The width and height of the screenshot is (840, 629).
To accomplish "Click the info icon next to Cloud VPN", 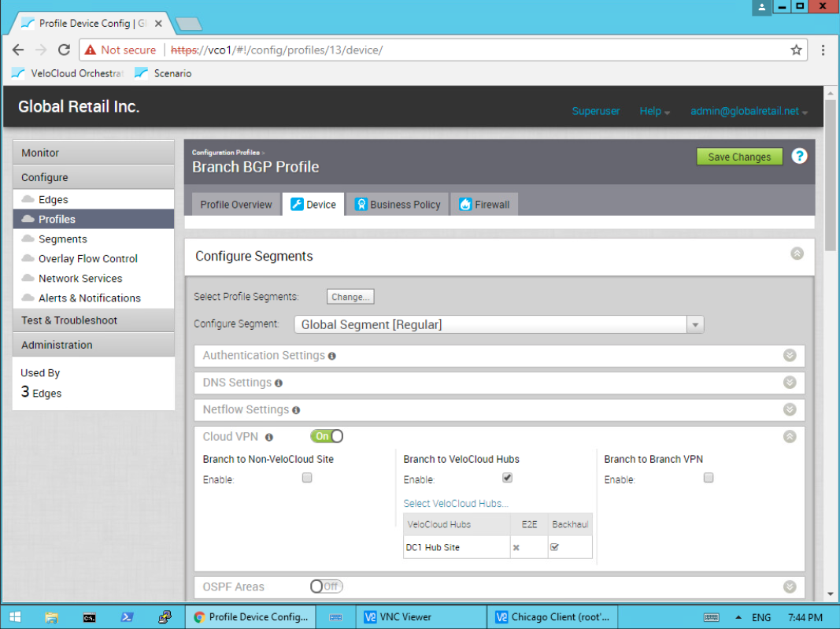I will tap(269, 437).
